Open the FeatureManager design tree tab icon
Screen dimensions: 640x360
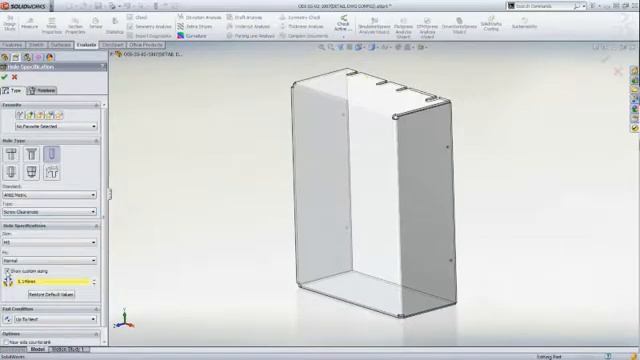click(5, 57)
